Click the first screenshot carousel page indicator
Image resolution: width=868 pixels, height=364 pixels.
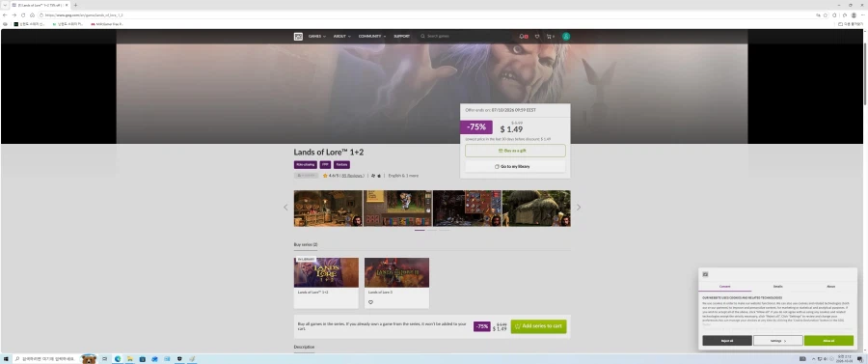coord(420,230)
